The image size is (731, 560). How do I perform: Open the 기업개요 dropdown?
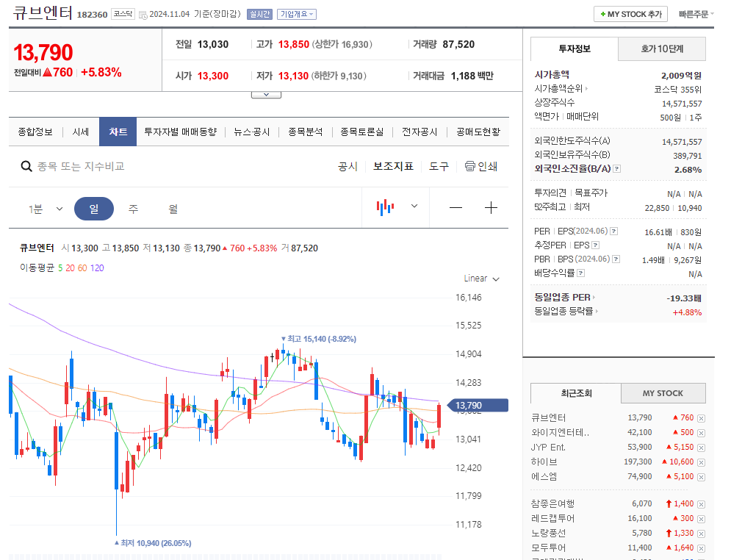[297, 15]
